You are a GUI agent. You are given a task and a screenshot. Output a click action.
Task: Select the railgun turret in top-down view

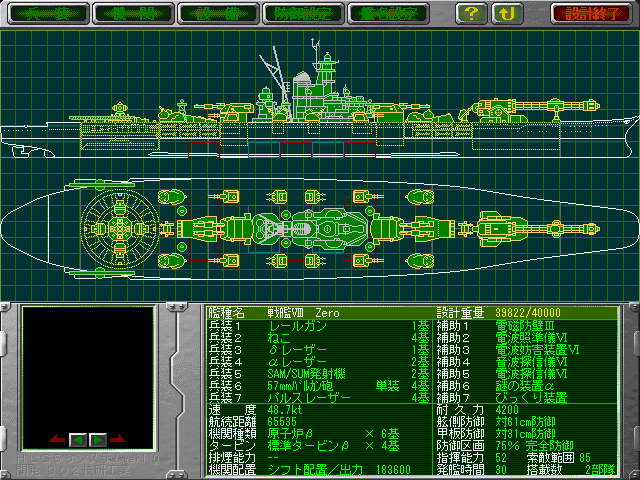coord(539,229)
